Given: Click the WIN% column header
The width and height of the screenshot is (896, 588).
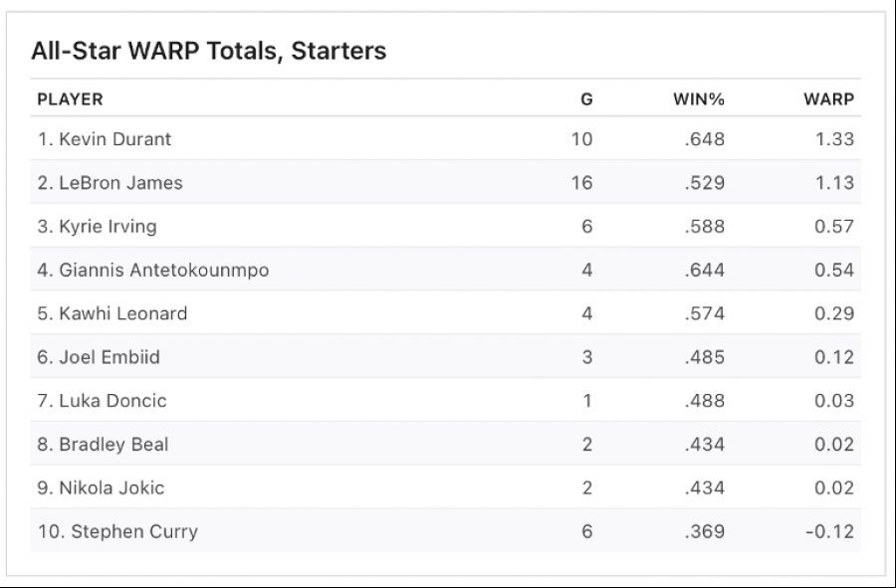Looking at the screenshot, I should (x=699, y=99).
